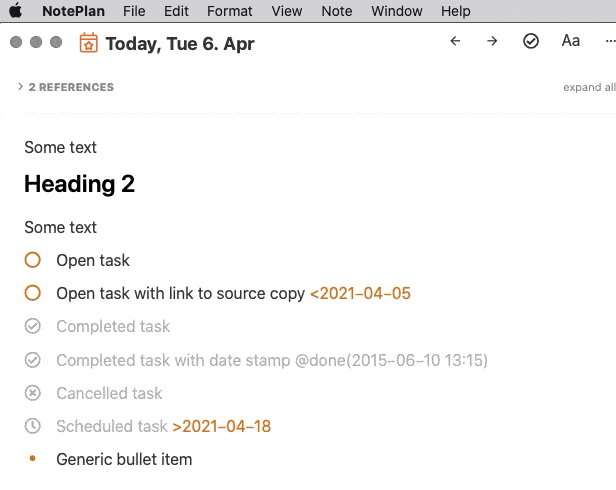
Task: Zoom the window with the third traffic light
Action: (56, 42)
